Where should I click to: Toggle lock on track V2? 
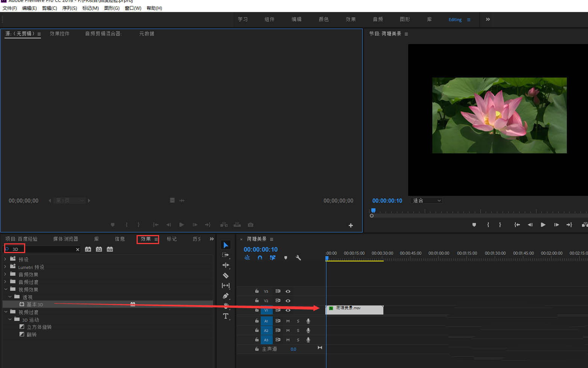[x=257, y=300]
